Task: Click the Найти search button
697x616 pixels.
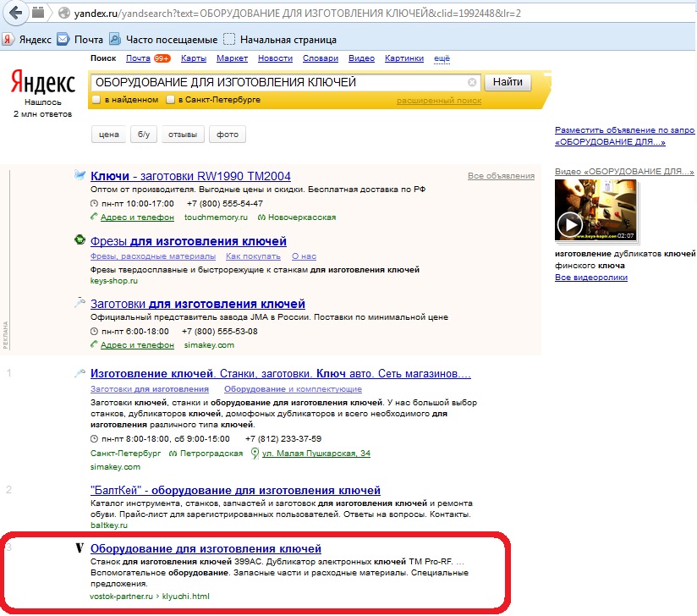Action: 508,82
